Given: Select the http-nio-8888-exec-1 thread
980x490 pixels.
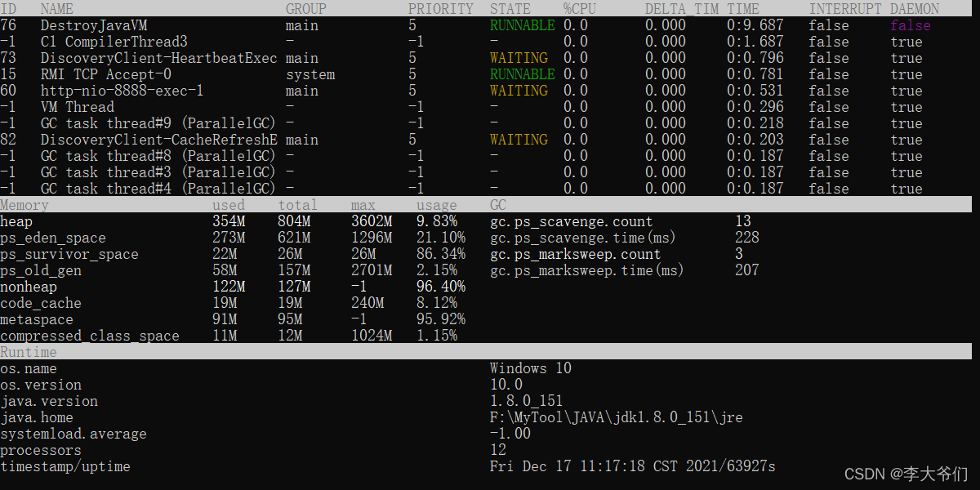Looking at the screenshot, I should (112, 90).
